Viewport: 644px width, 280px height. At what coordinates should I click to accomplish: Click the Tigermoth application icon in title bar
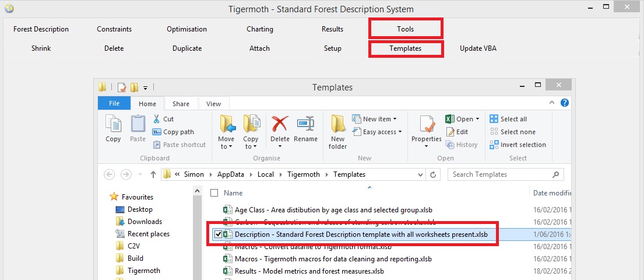(9, 8)
